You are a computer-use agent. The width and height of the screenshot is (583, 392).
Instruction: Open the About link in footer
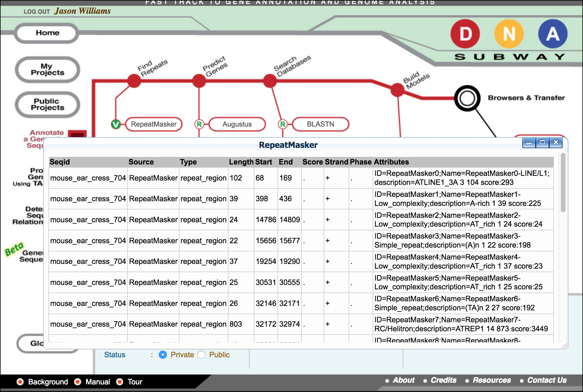(x=404, y=380)
